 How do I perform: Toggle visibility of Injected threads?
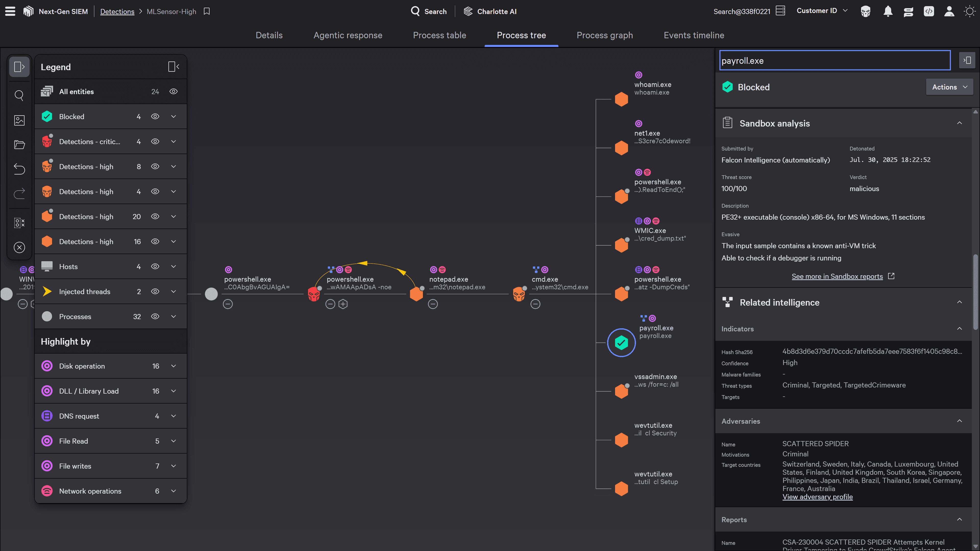(155, 292)
